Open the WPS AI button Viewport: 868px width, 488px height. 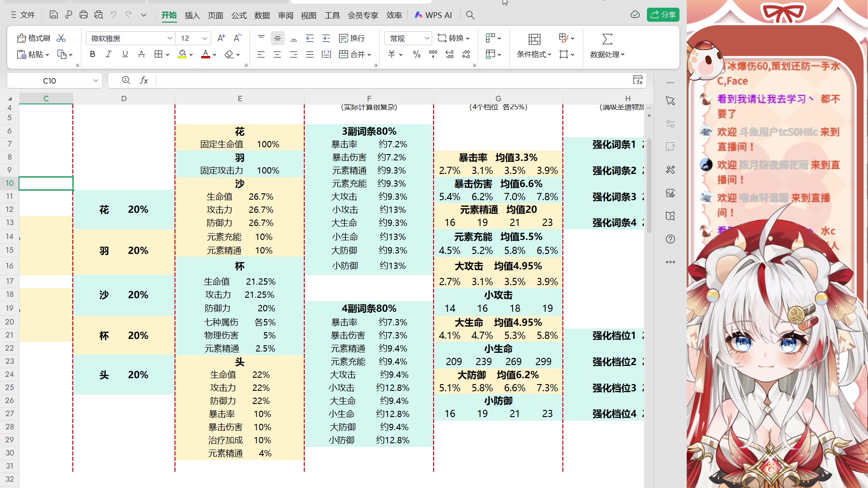point(433,15)
